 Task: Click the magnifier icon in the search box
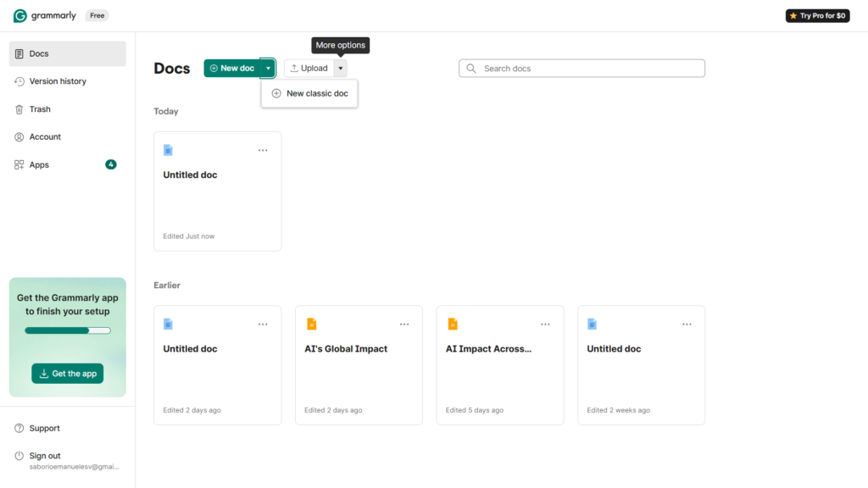click(x=471, y=68)
